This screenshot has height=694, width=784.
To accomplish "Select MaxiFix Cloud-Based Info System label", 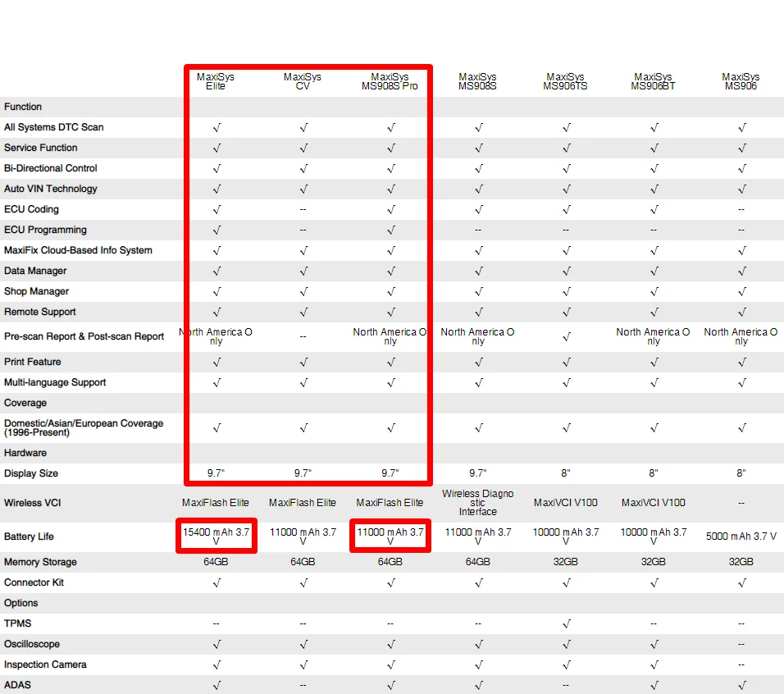I will (x=78, y=250).
